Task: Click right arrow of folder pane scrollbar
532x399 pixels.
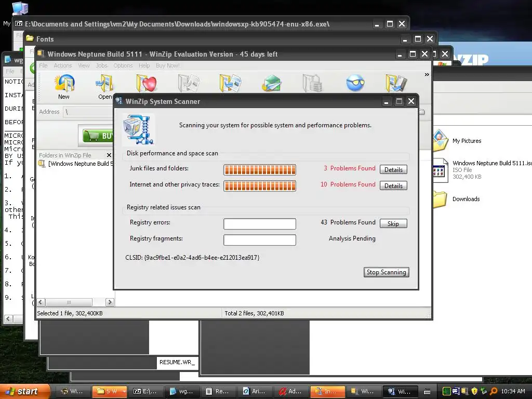Action: pyautogui.click(x=110, y=302)
